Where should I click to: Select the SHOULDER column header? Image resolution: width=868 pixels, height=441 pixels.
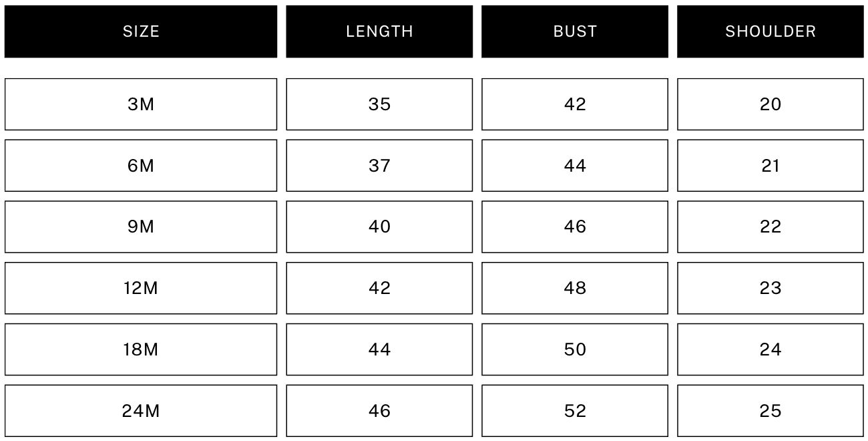[771, 31]
